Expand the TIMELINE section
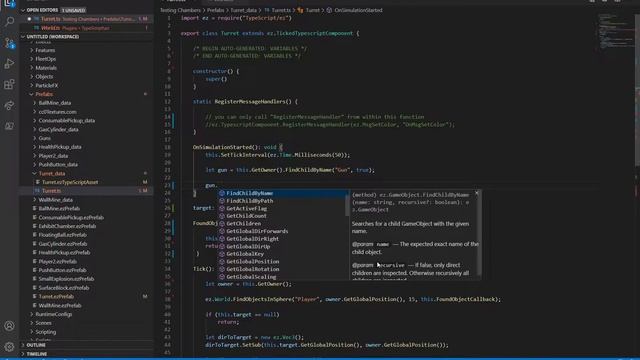The height and width of the screenshot is (360, 640). (37, 354)
